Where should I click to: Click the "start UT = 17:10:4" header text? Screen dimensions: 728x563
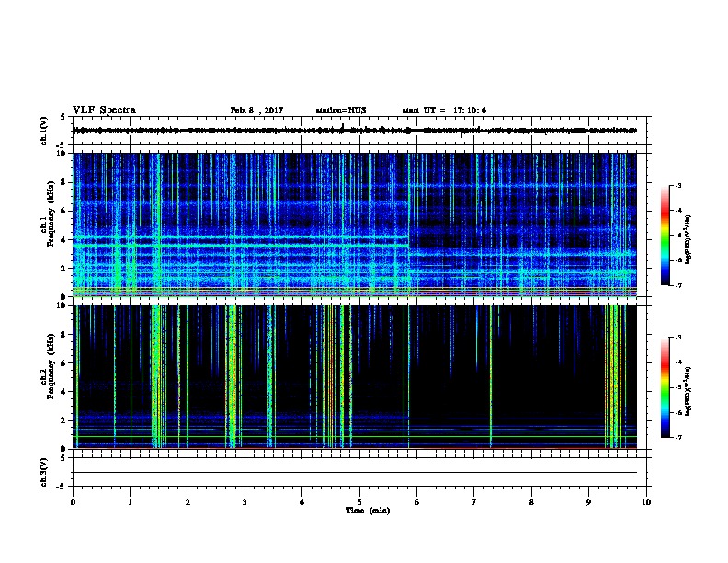[444, 110]
